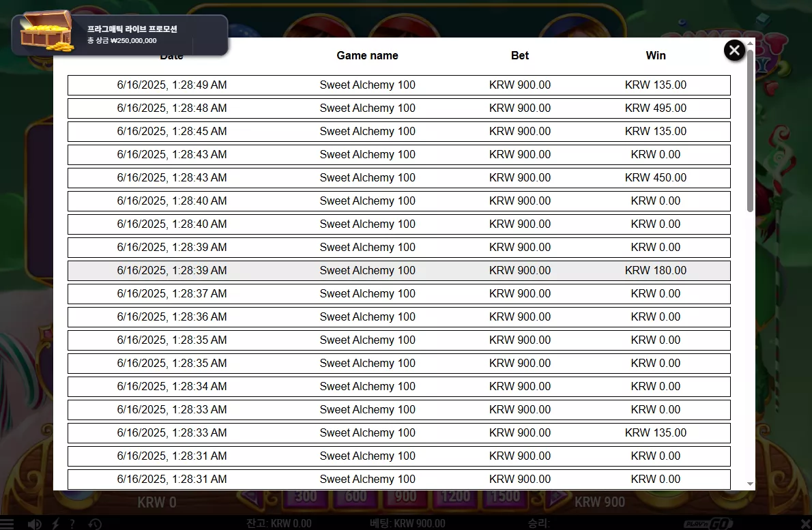Select the round that won KRW 450.00
Viewport: 812px width, 530px height.
(398, 177)
